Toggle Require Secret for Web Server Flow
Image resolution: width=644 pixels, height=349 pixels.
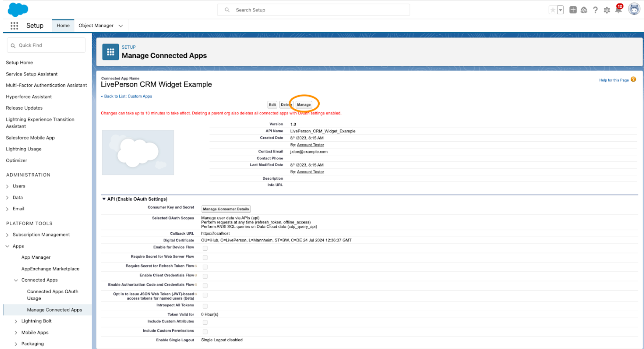point(205,258)
